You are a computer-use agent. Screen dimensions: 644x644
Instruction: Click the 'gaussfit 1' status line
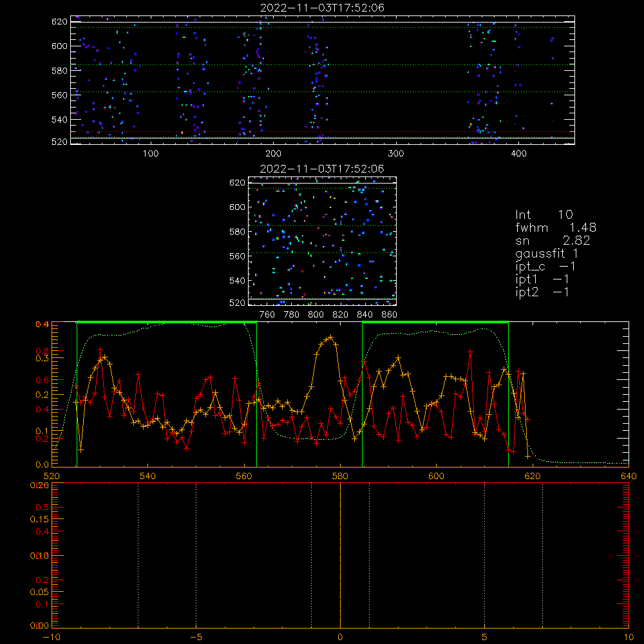(547, 253)
